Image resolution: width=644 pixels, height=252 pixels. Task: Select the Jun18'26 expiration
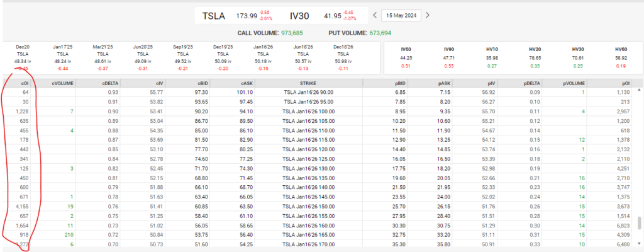click(303, 57)
